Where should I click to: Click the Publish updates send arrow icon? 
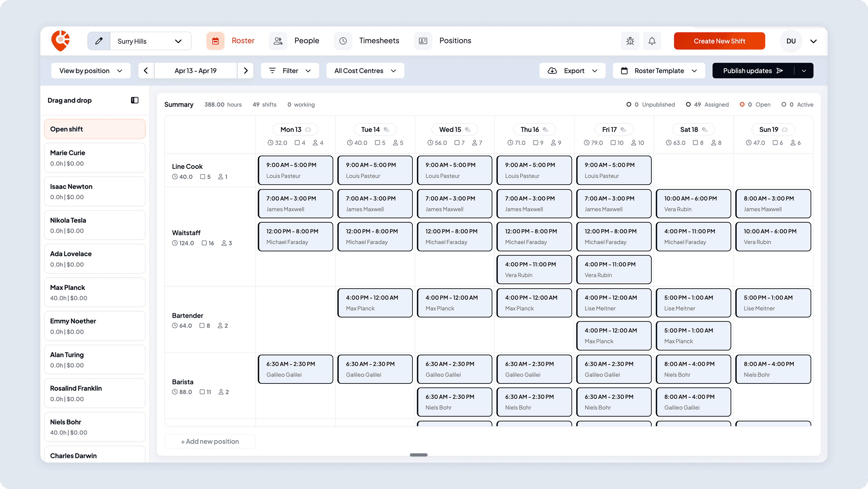(x=780, y=71)
